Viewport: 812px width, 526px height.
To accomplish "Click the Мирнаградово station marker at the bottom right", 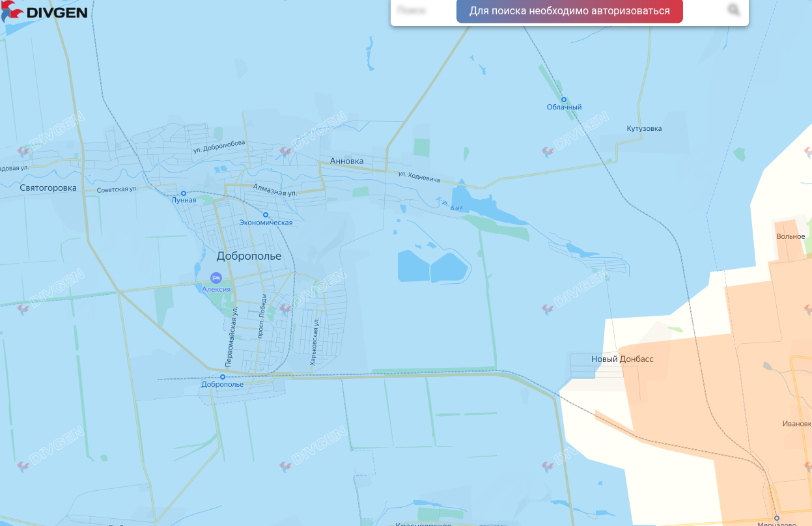I will coord(777,518).
